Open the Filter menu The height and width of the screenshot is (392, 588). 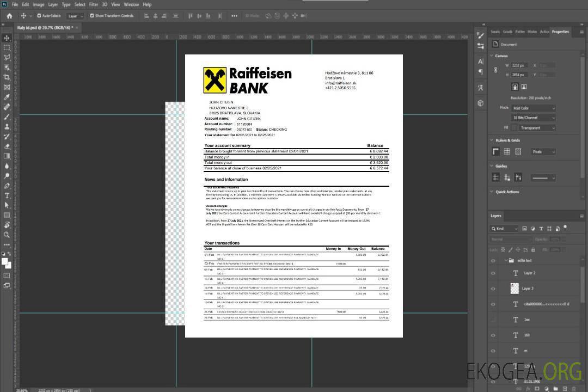pos(94,4)
